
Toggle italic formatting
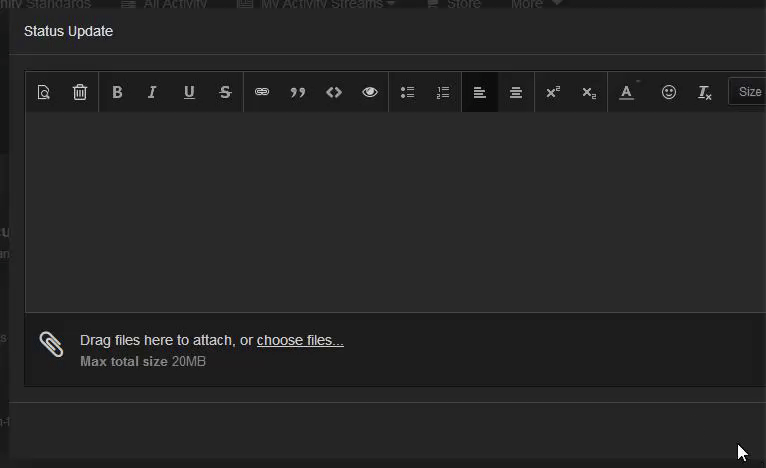point(152,92)
